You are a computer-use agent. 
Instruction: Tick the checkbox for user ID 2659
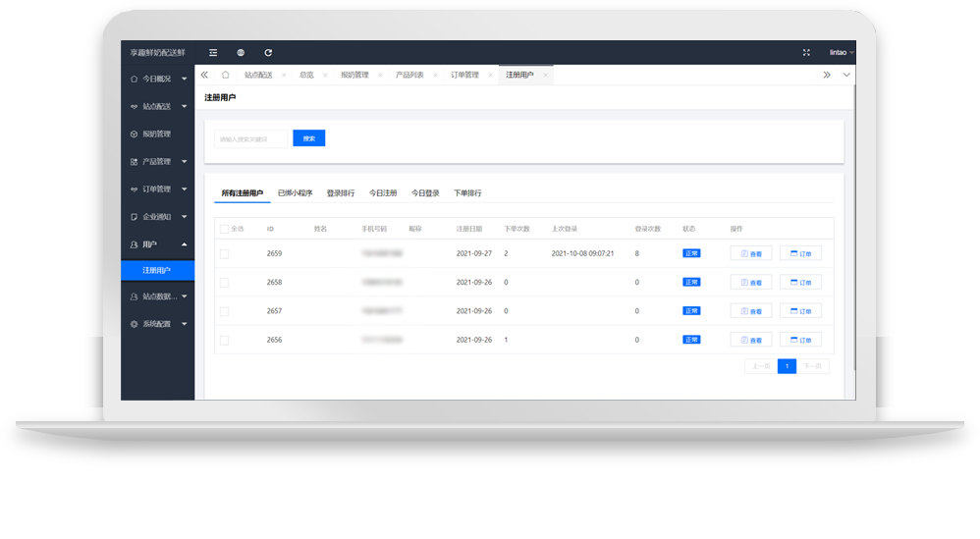coord(224,253)
